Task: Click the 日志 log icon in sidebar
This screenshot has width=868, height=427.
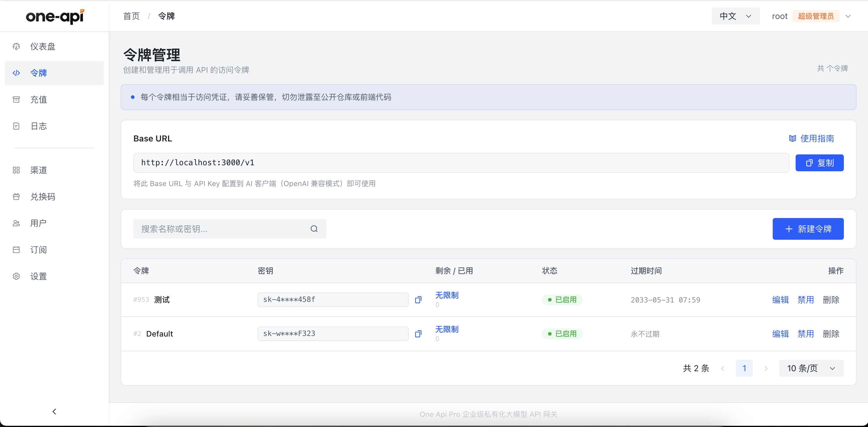Action: click(16, 126)
